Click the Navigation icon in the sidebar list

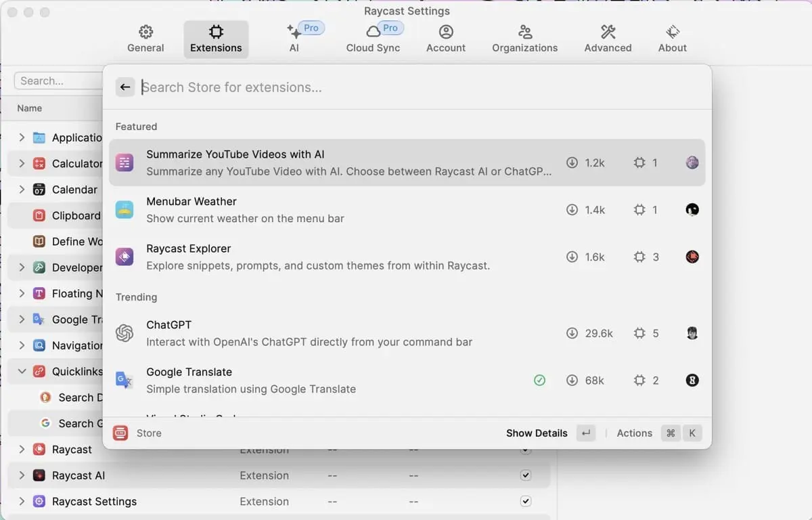coord(39,345)
